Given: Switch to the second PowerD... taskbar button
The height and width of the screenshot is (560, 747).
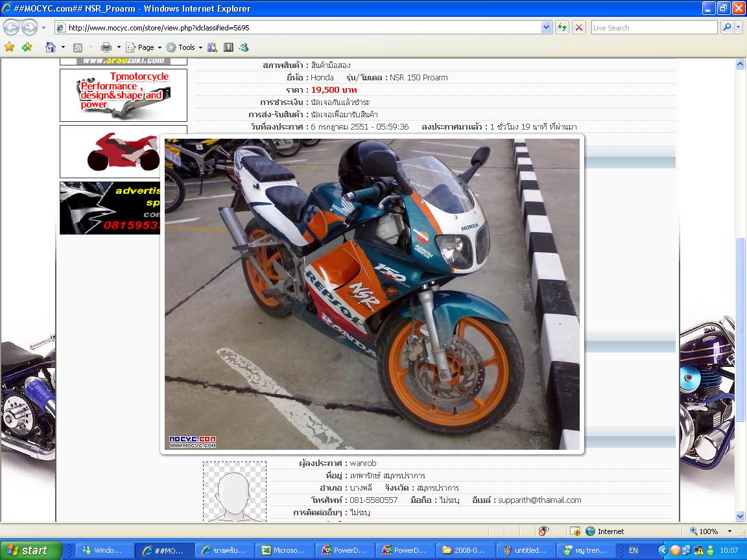Looking at the screenshot, I should point(405,550).
